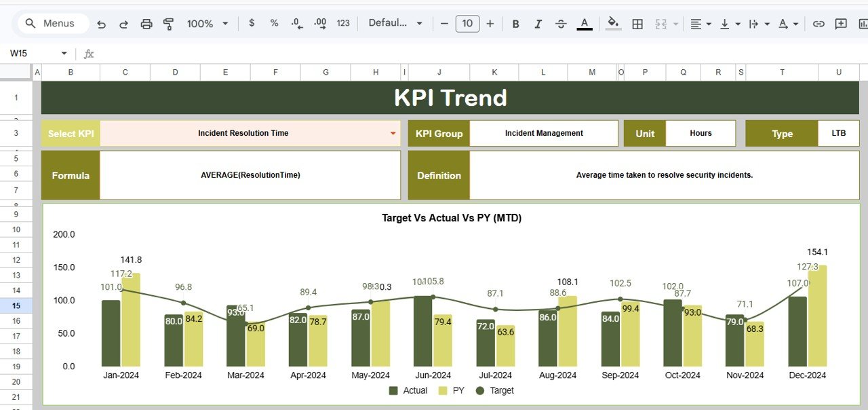The image size is (868, 410).
Task: Open the text color selector
Action: [x=584, y=23]
